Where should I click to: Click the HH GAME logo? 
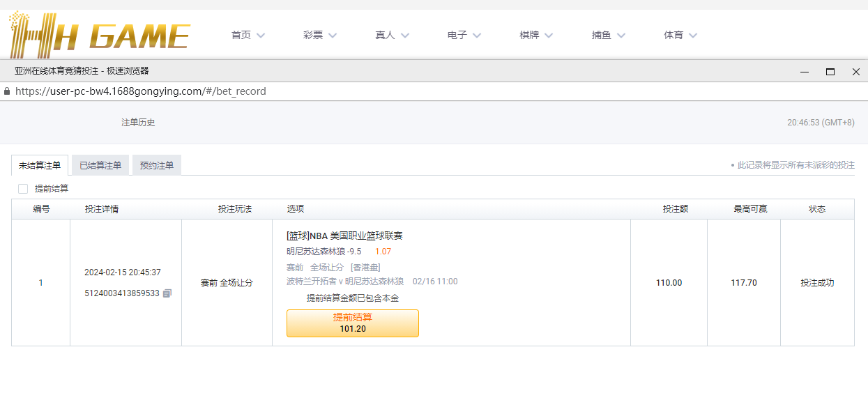pyautogui.click(x=100, y=34)
